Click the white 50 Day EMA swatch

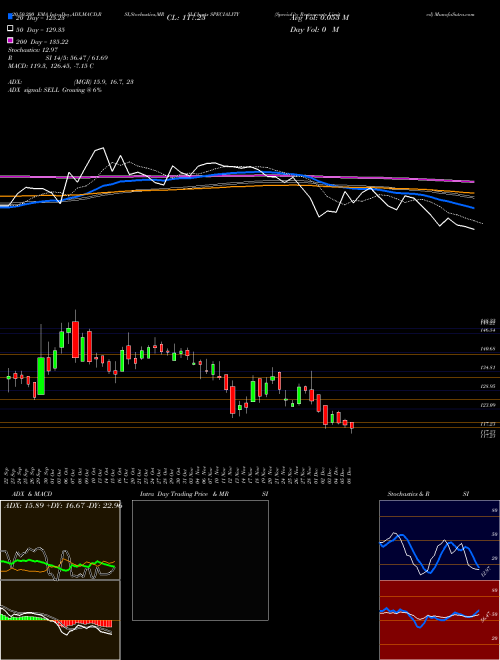10,29
